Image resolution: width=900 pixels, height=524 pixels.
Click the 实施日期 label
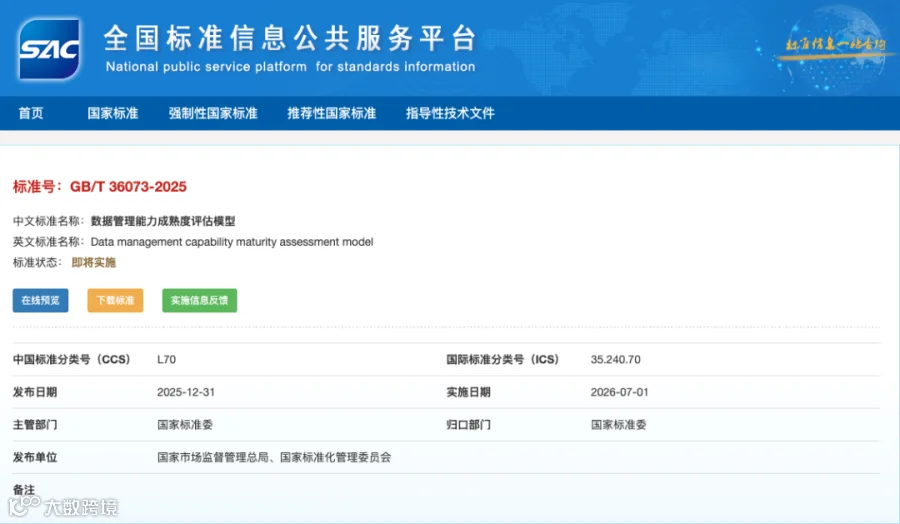pyautogui.click(x=468, y=392)
